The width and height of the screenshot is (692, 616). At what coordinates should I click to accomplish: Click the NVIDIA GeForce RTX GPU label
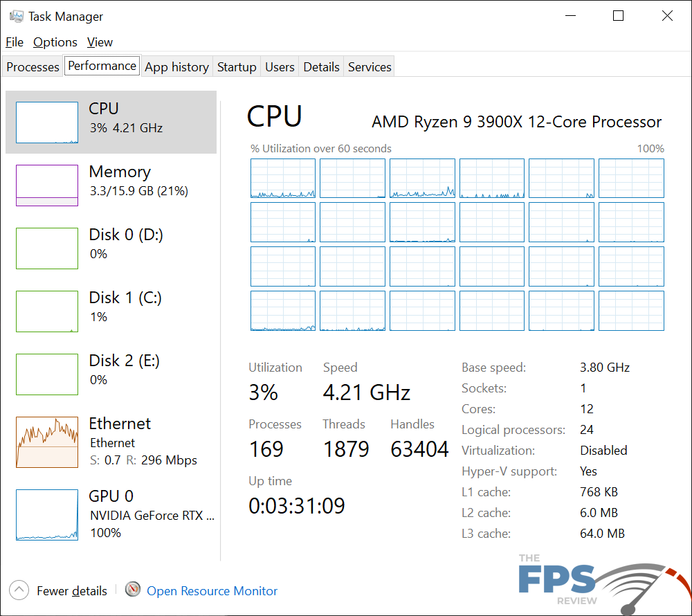(152, 516)
